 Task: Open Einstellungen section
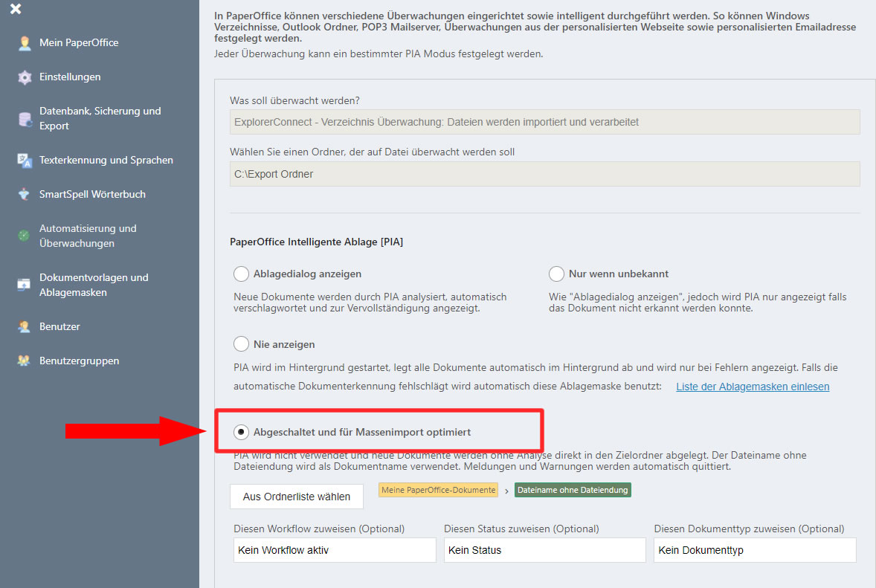70,77
